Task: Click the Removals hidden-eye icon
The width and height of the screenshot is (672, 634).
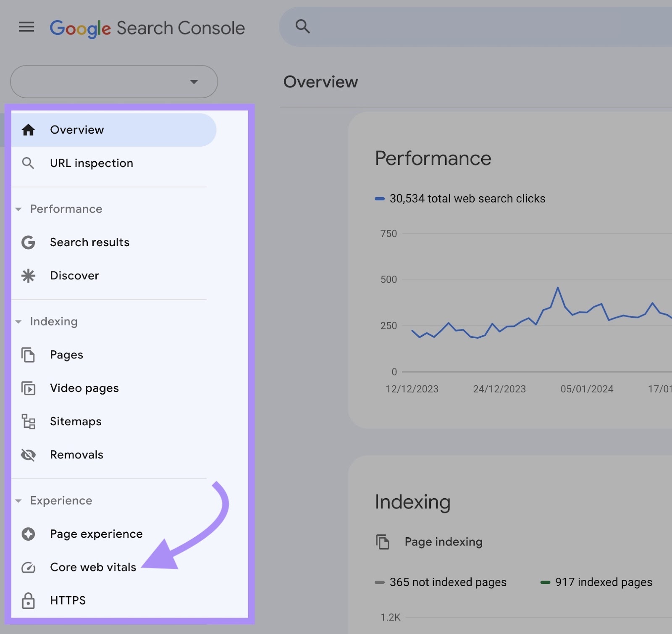Action: click(28, 455)
